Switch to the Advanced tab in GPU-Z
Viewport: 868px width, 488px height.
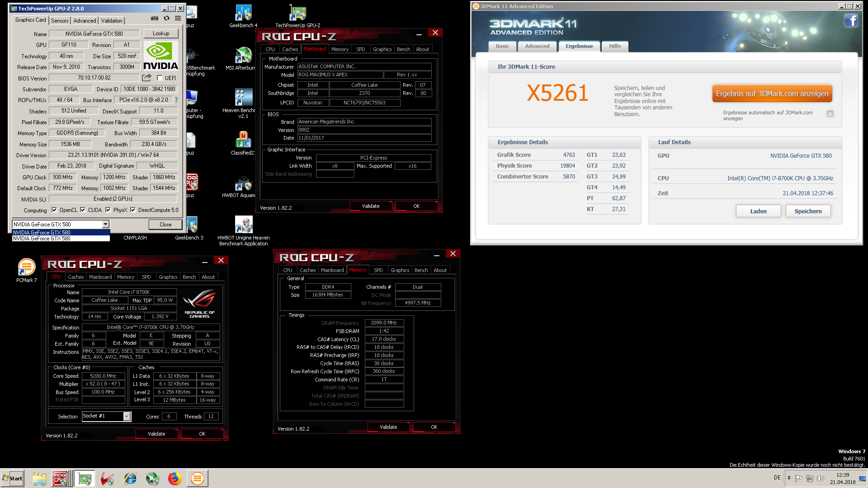pyautogui.click(x=85, y=21)
